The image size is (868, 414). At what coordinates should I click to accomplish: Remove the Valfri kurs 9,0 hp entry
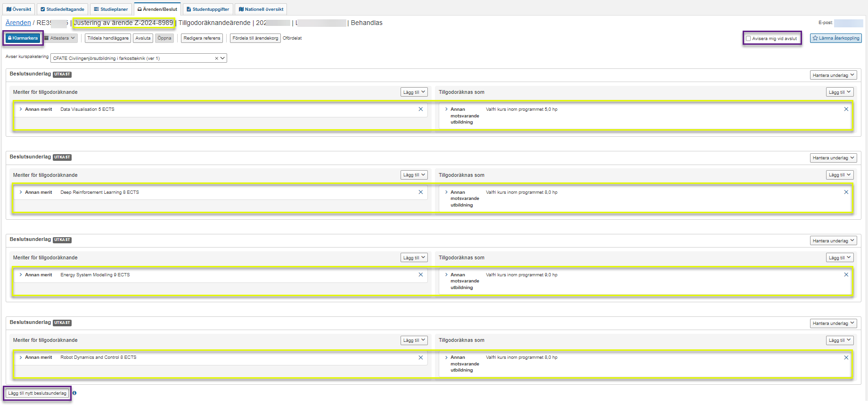pyautogui.click(x=846, y=275)
